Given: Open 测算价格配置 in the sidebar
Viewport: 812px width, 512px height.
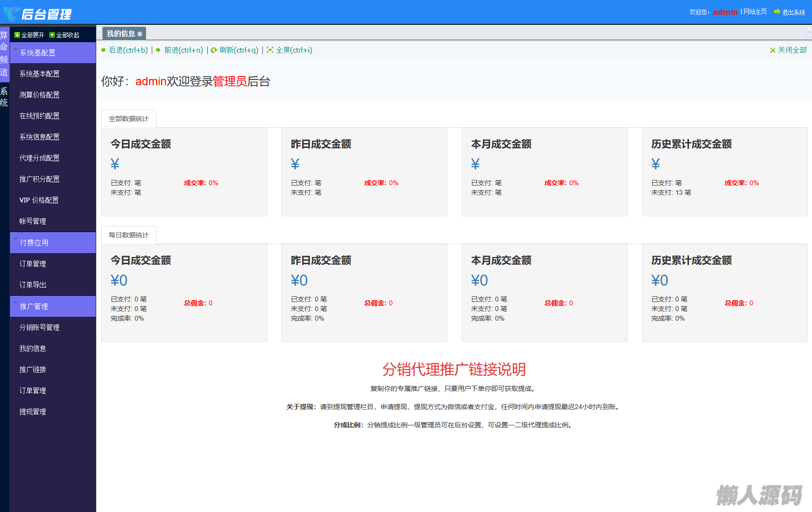Looking at the screenshot, I should tap(39, 95).
